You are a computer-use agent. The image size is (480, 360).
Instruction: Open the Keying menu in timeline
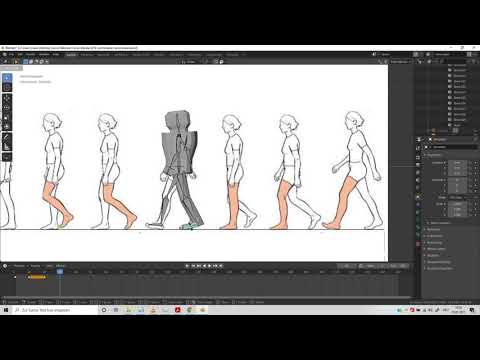tap(35, 266)
